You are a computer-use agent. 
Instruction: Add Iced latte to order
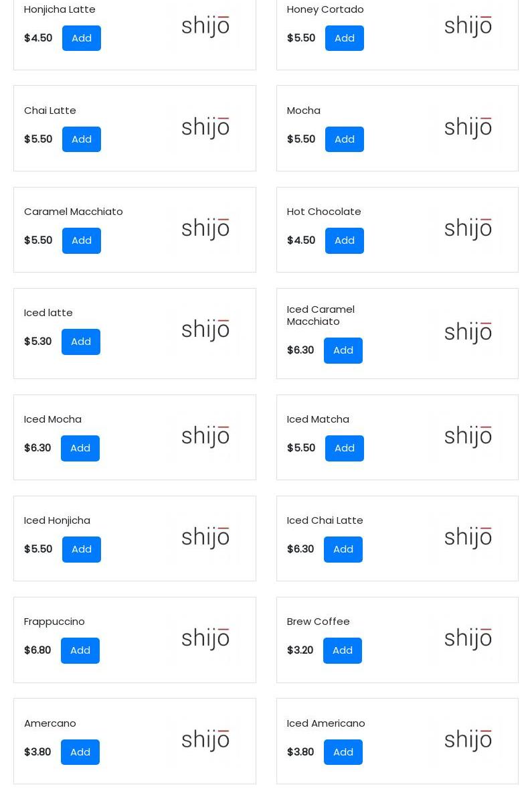coord(81,342)
